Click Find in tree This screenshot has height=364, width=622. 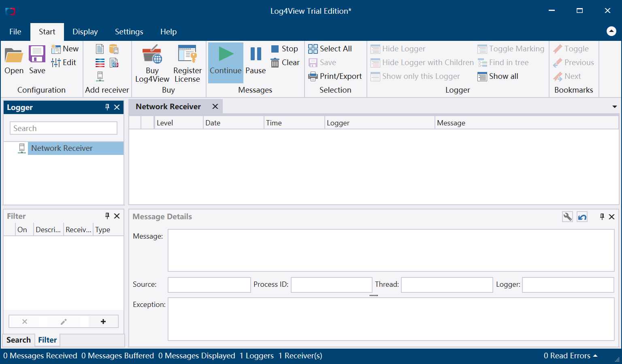click(x=503, y=63)
